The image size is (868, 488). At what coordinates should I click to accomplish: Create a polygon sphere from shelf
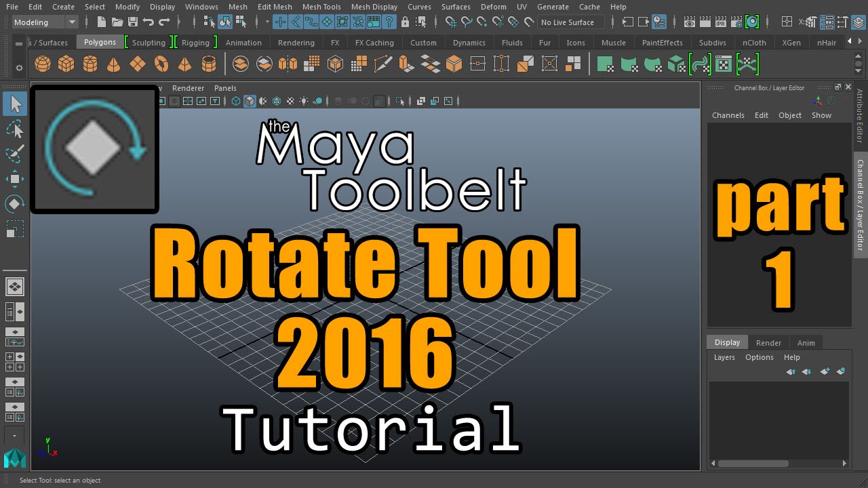[43, 64]
